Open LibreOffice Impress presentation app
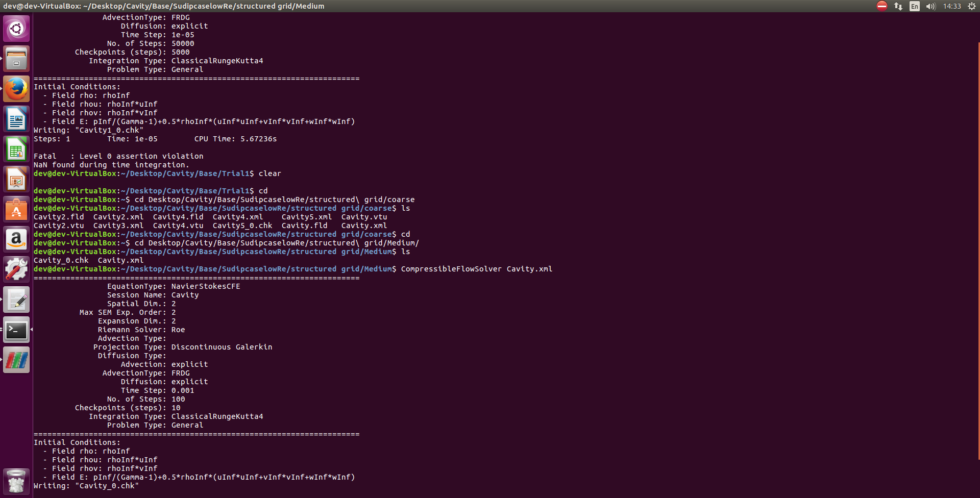980x498 pixels. pyautogui.click(x=16, y=180)
